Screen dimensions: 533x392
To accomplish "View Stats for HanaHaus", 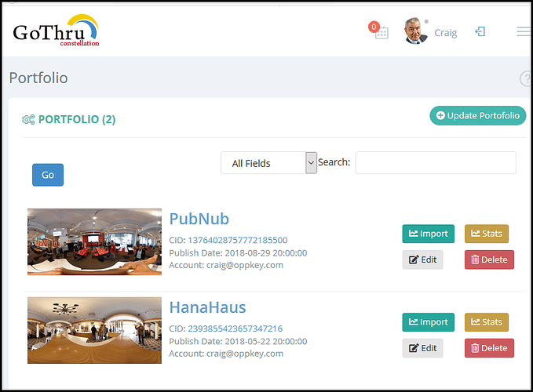I will click(x=487, y=322).
